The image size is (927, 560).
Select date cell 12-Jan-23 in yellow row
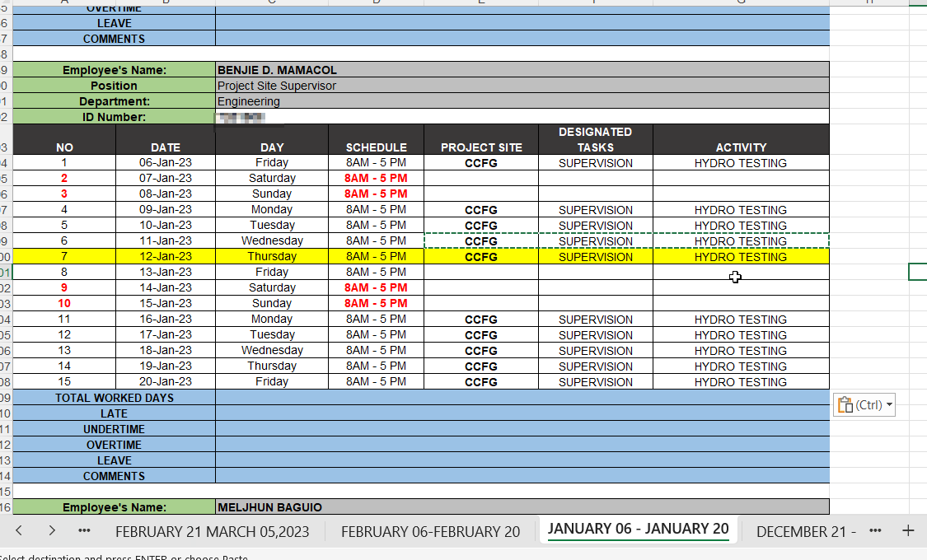[166, 256]
